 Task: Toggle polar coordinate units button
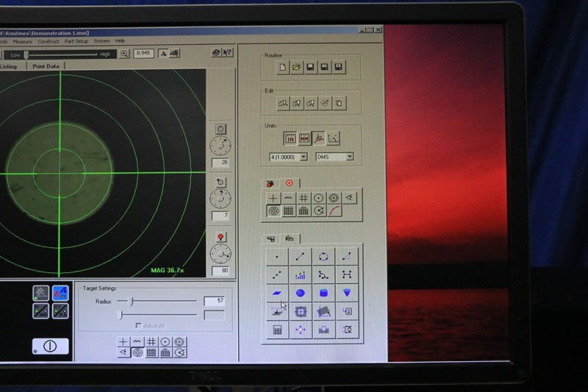tap(319, 138)
